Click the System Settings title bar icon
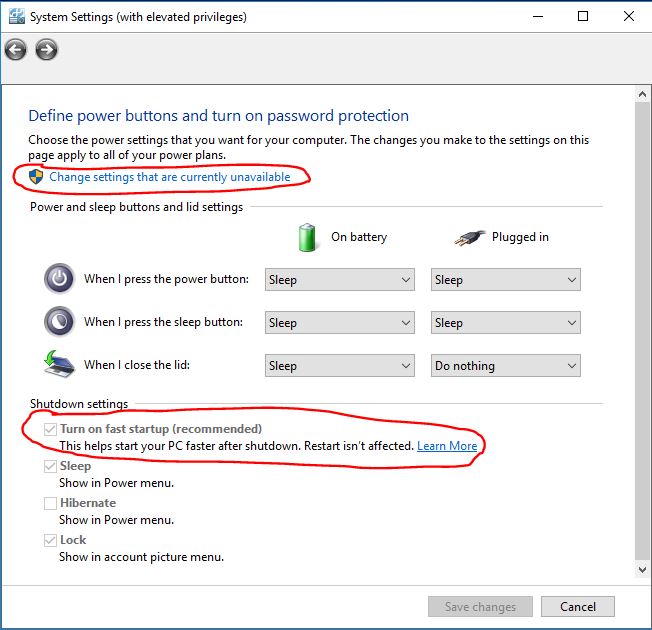 click(17, 17)
